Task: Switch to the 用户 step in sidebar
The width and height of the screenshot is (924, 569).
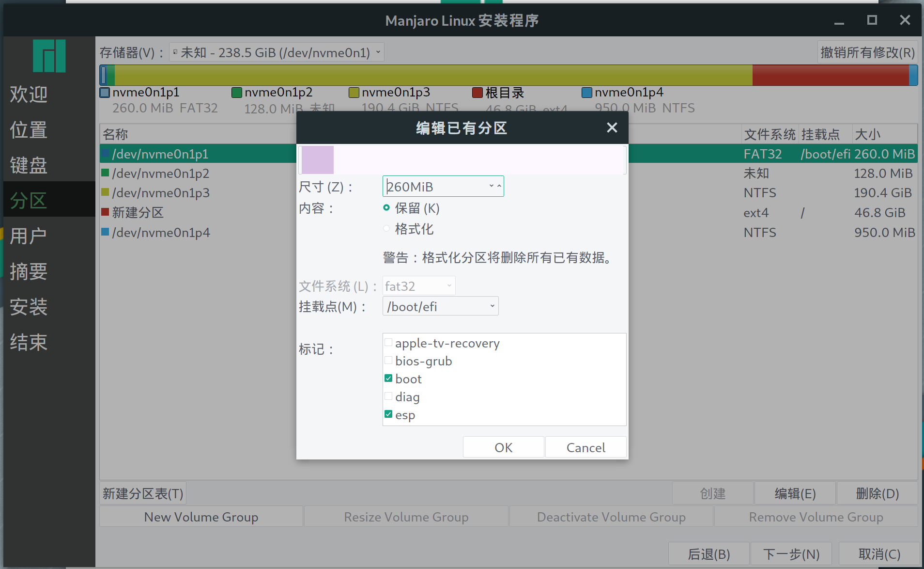Action: point(28,235)
